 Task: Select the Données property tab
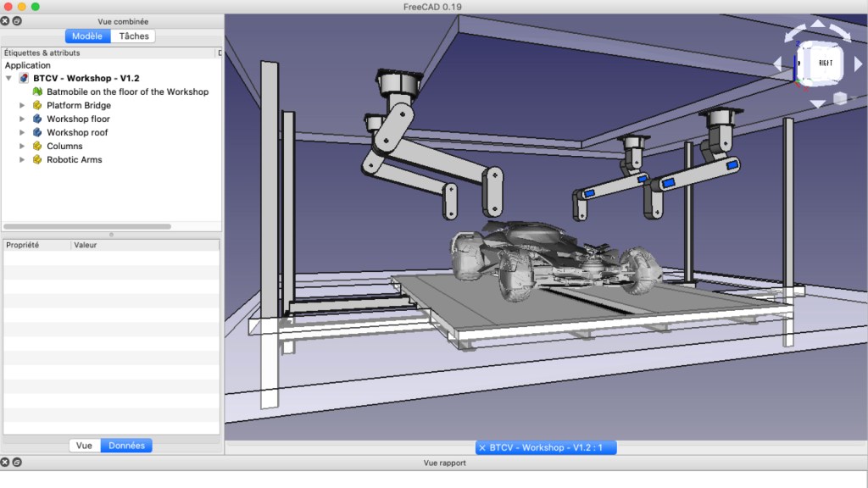pos(126,446)
